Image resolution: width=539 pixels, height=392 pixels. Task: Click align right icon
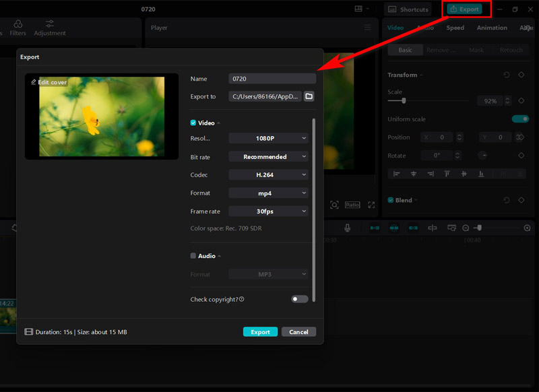431,174
